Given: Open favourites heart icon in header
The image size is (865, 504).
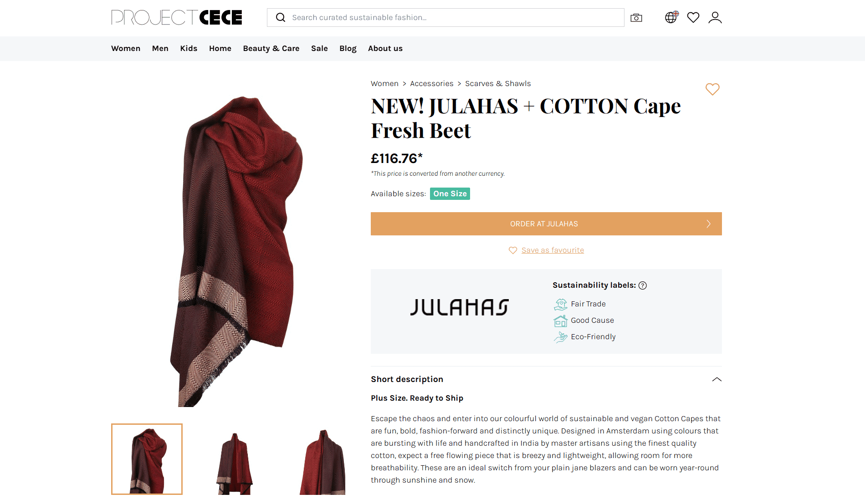Looking at the screenshot, I should [693, 17].
